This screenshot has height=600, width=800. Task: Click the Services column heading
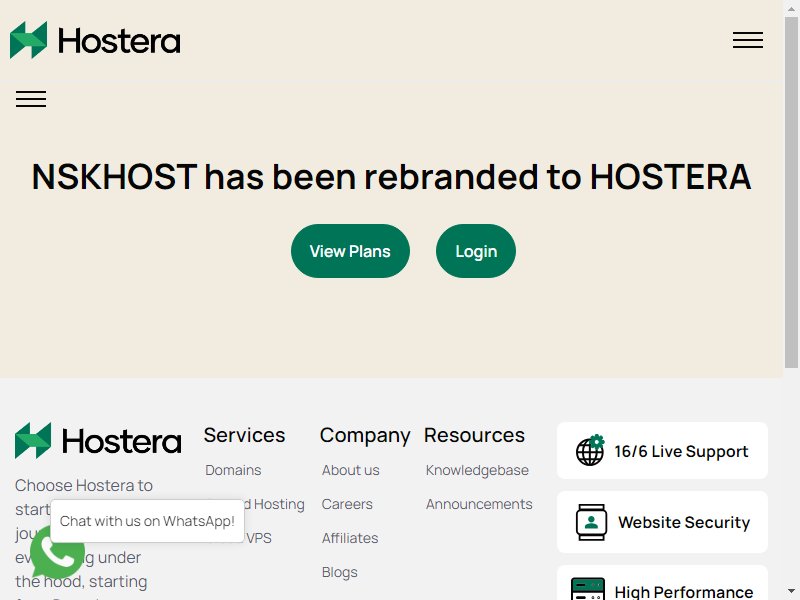pos(244,435)
